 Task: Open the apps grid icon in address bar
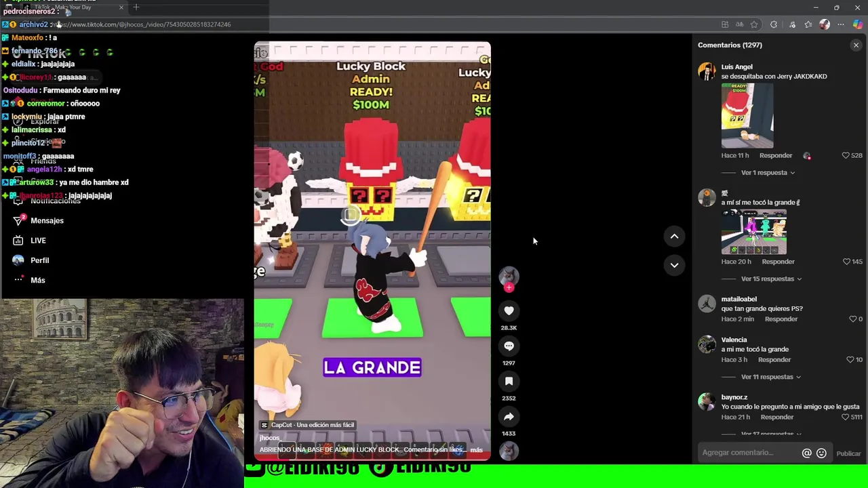(x=725, y=24)
